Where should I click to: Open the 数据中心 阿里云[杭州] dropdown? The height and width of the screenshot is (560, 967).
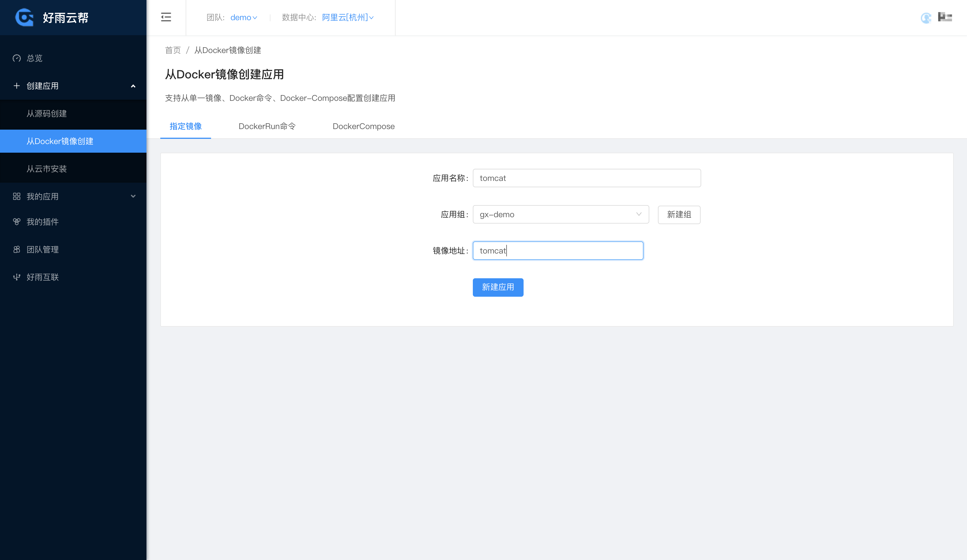click(348, 18)
